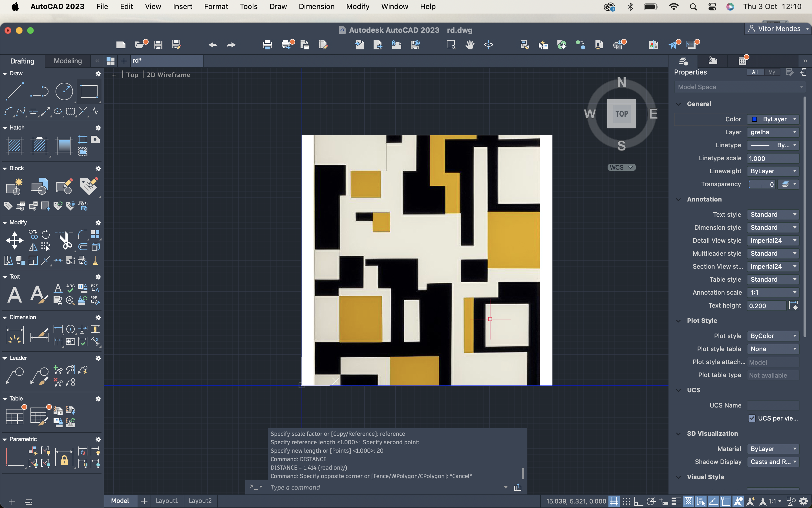Viewport: 812px width, 508px height.
Task: Toggle Lineweight display in status bar
Action: click(x=676, y=501)
